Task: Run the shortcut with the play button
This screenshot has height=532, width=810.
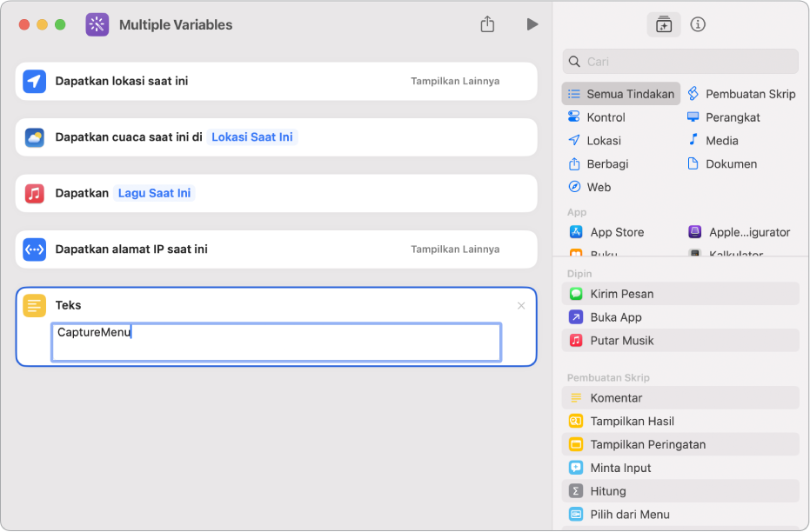Action: point(532,24)
